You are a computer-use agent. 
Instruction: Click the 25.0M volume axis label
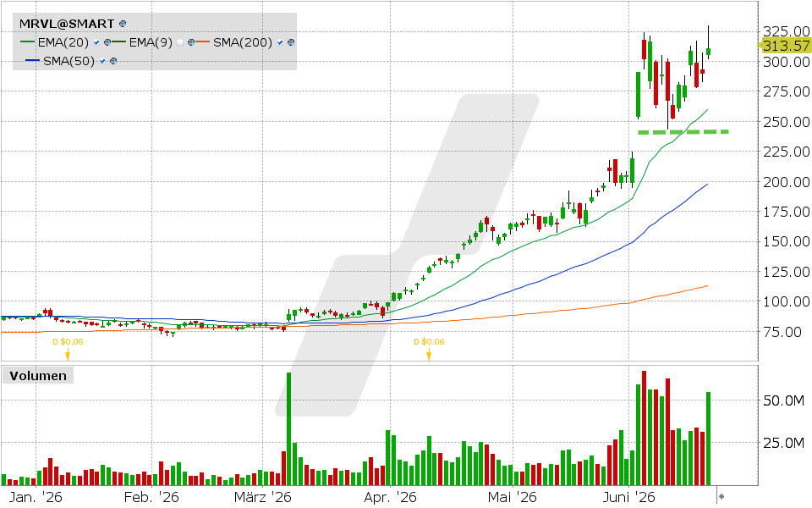tap(784, 443)
